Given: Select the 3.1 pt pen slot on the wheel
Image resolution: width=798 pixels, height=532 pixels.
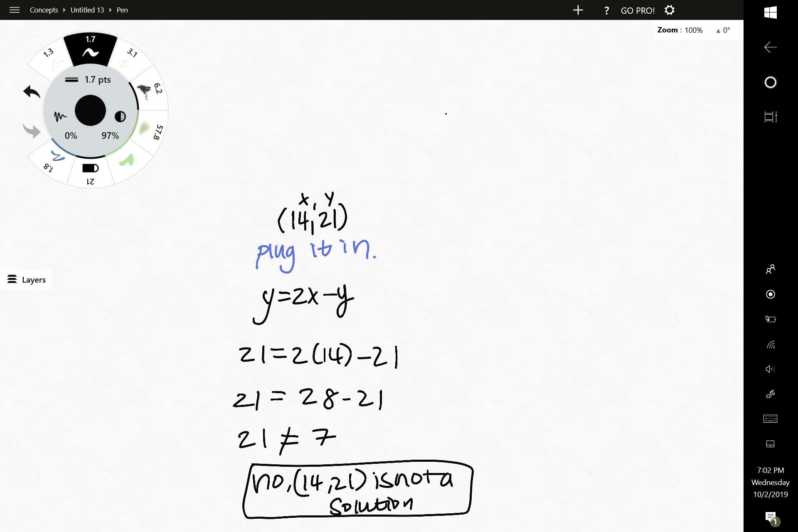Looking at the screenshot, I should [x=128, y=59].
